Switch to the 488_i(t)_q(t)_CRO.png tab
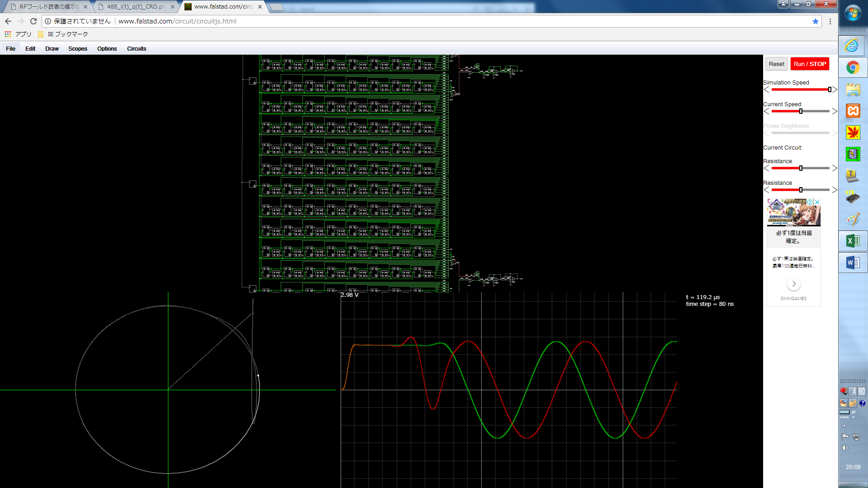The width and height of the screenshot is (868, 488). pyautogui.click(x=136, y=7)
